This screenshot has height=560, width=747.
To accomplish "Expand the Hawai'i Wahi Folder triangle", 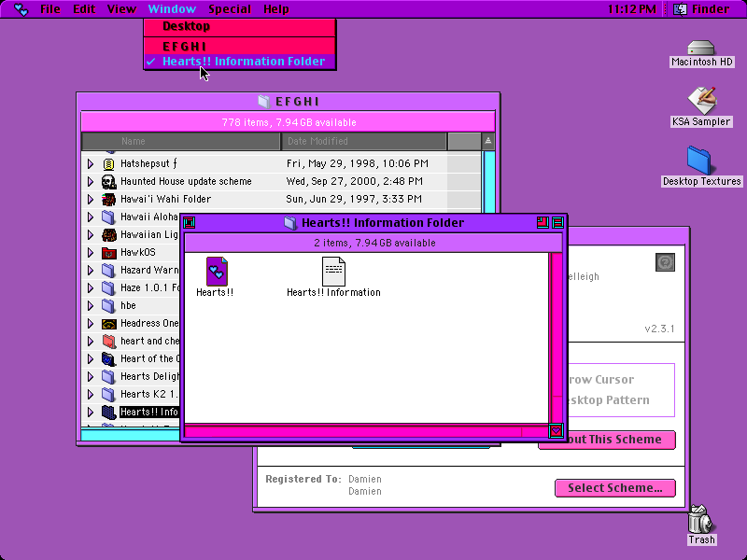I will [x=91, y=199].
